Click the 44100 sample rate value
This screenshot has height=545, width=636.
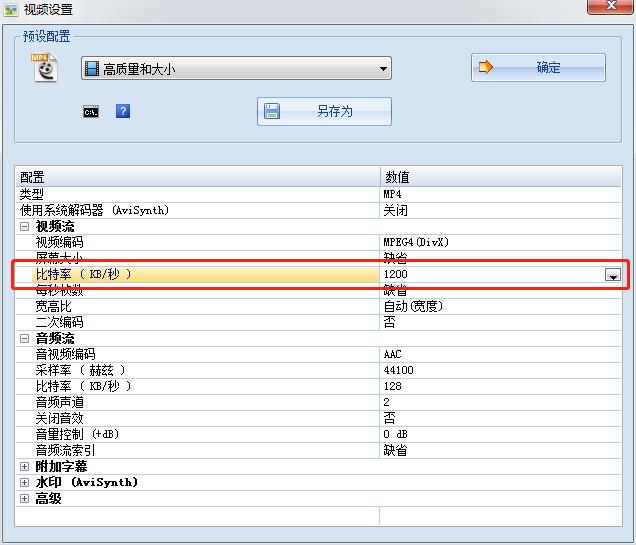point(501,370)
